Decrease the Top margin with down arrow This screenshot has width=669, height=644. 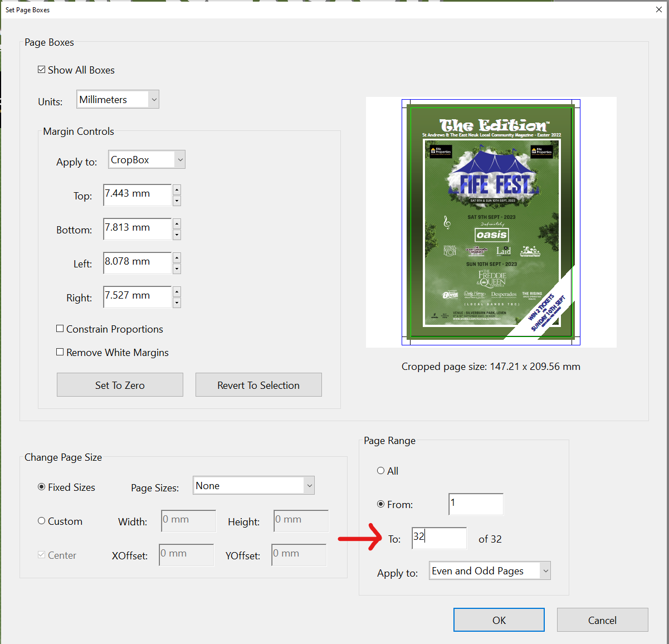click(177, 201)
